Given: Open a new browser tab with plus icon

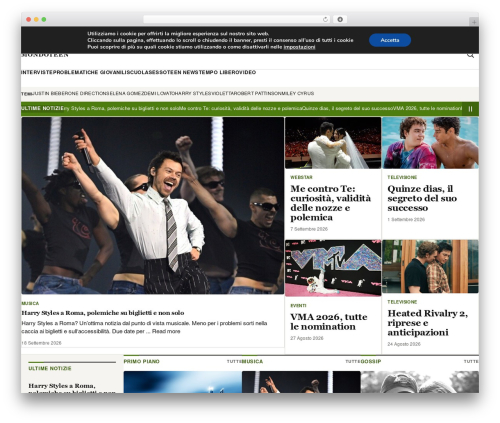Looking at the screenshot, I should [474, 22].
